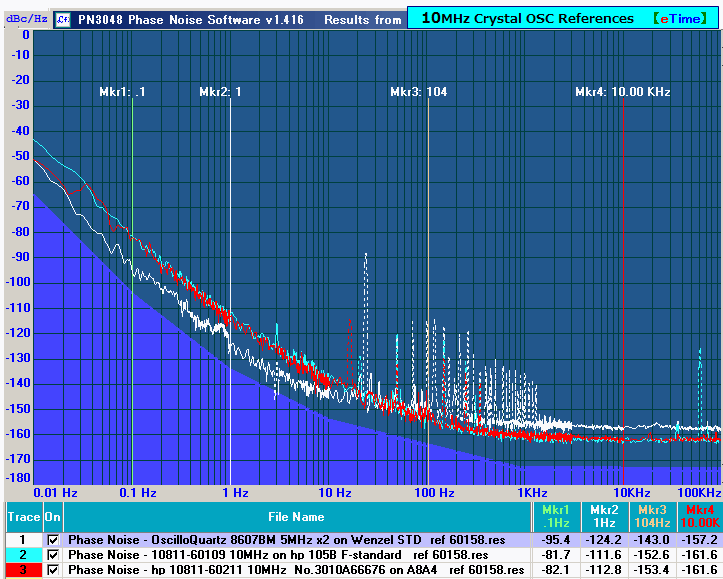723x579 pixels.
Task: Click the Mkr1 marker label on graph
Action: point(122,92)
